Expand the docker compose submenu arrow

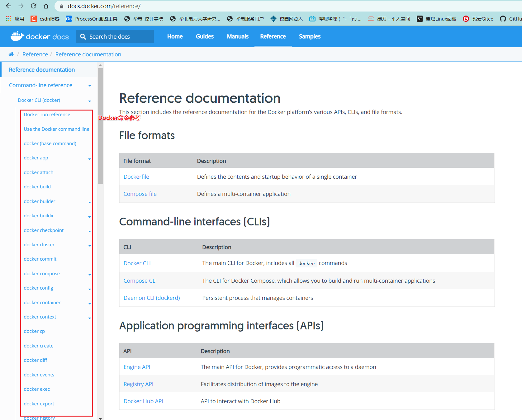point(90,275)
